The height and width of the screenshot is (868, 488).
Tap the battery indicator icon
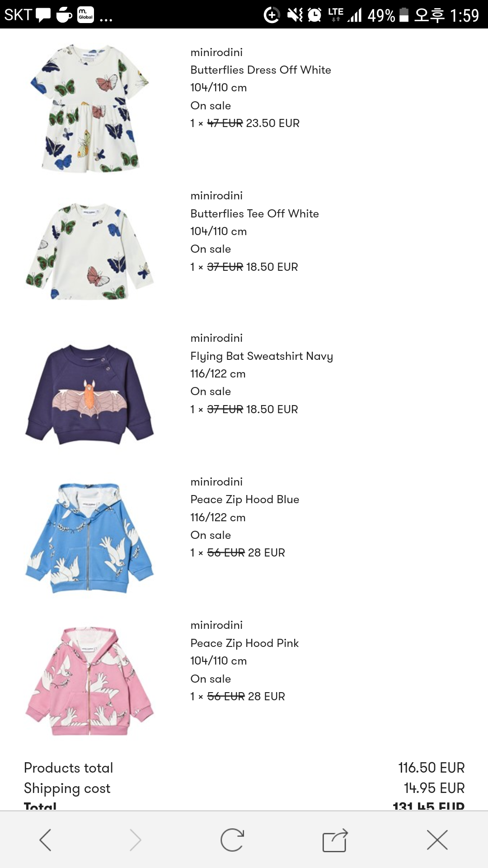click(x=404, y=15)
